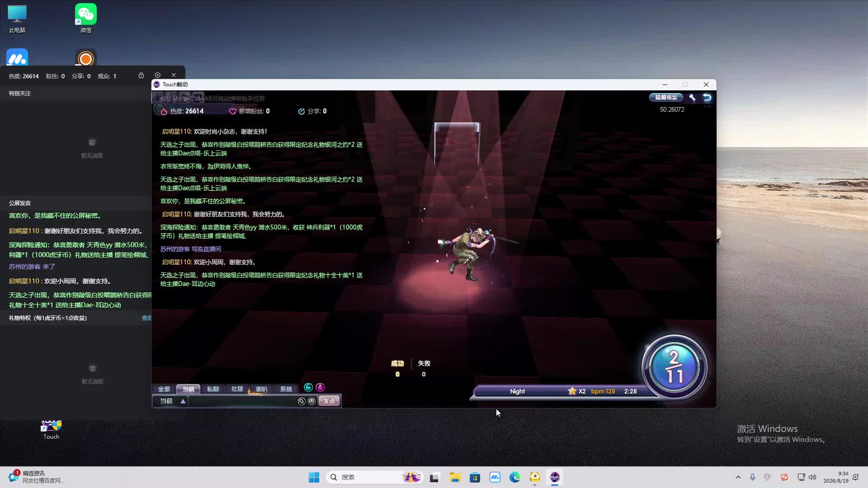Open the settings gear in streaming helper panel
The image size is (868, 488).
click(x=157, y=75)
